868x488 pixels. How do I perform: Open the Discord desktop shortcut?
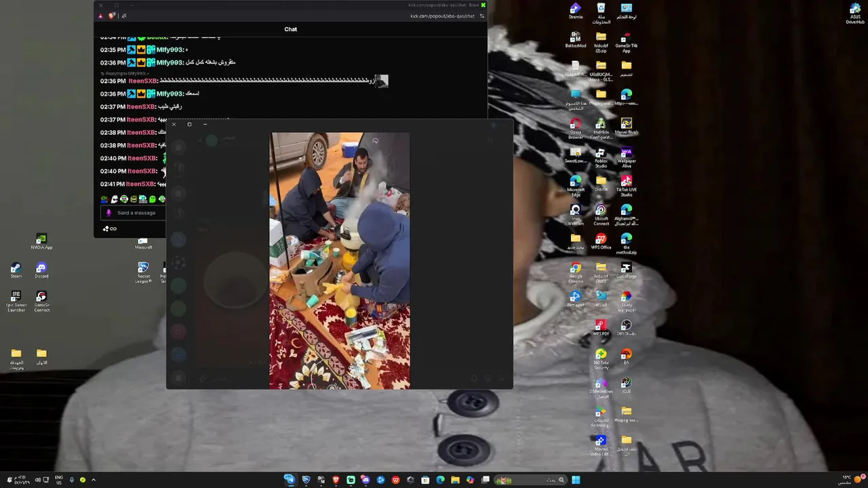41,271
